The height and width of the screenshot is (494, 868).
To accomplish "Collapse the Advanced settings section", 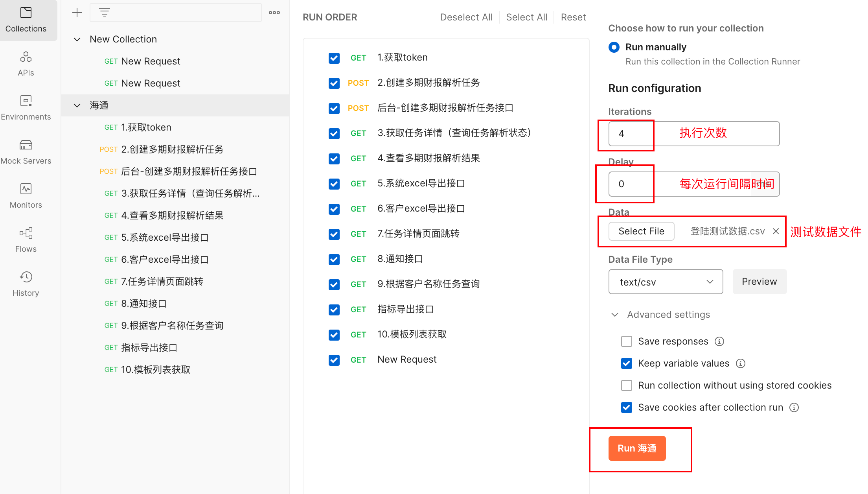I will click(616, 315).
